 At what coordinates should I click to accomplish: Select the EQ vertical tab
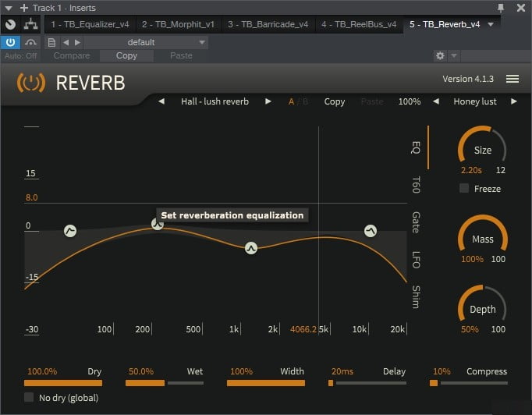[x=417, y=147]
